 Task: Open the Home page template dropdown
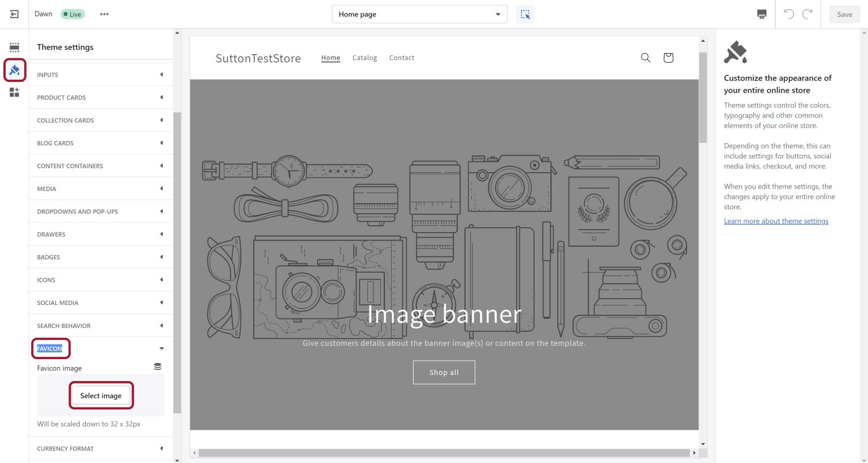(x=419, y=14)
